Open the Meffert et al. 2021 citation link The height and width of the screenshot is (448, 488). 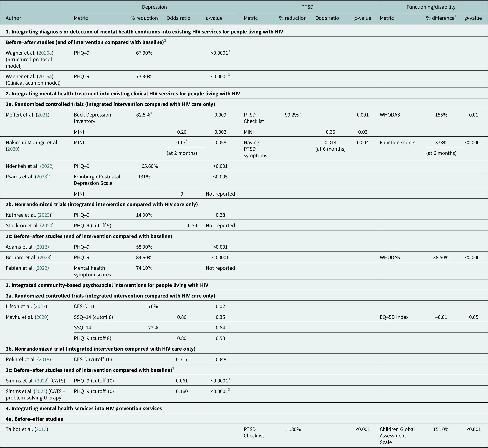[x=42, y=115]
